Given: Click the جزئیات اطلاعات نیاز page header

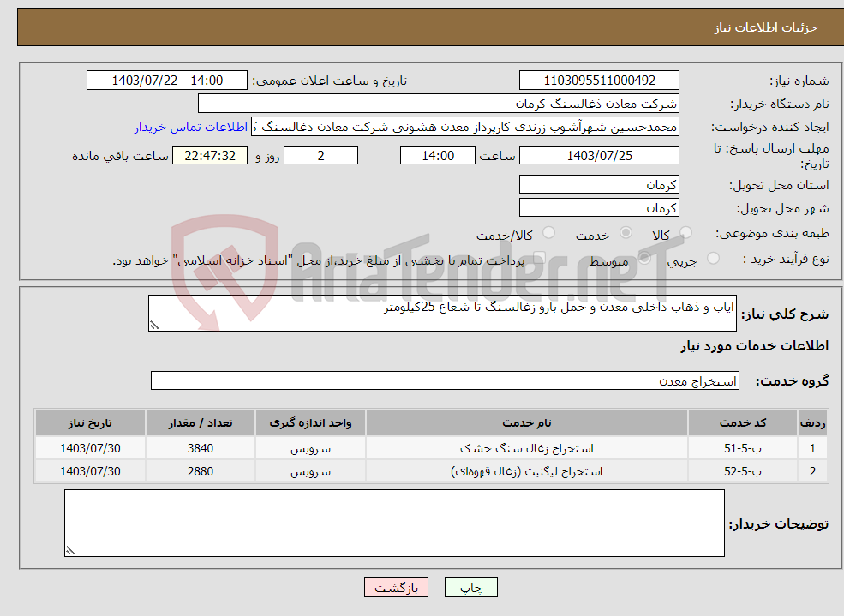Looking at the screenshot, I should [765, 27].
